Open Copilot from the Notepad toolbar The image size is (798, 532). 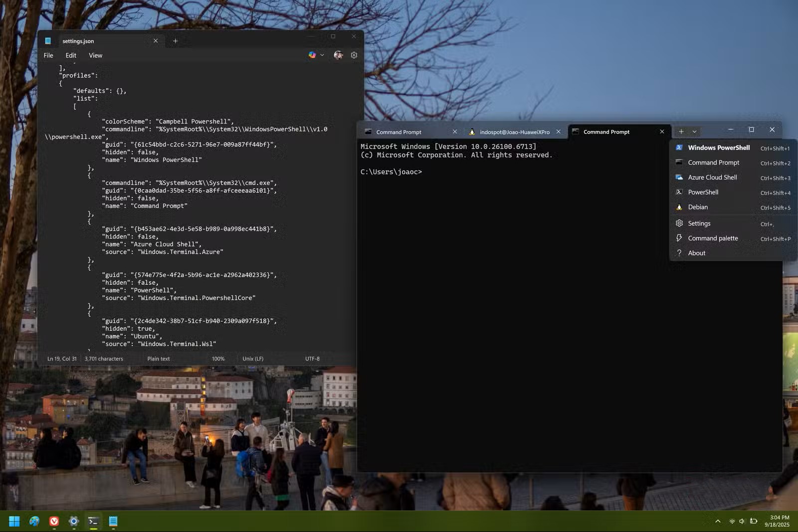312,55
